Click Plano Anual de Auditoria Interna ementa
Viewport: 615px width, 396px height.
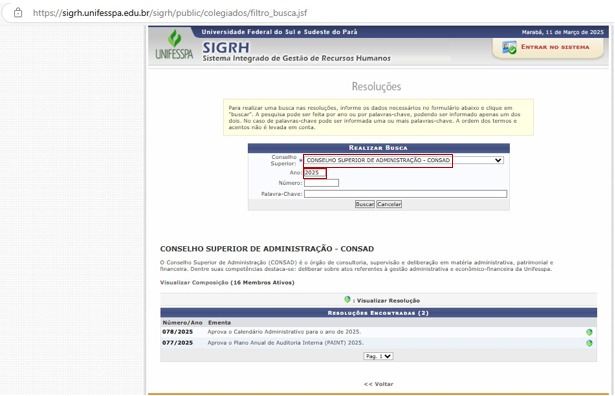point(285,343)
